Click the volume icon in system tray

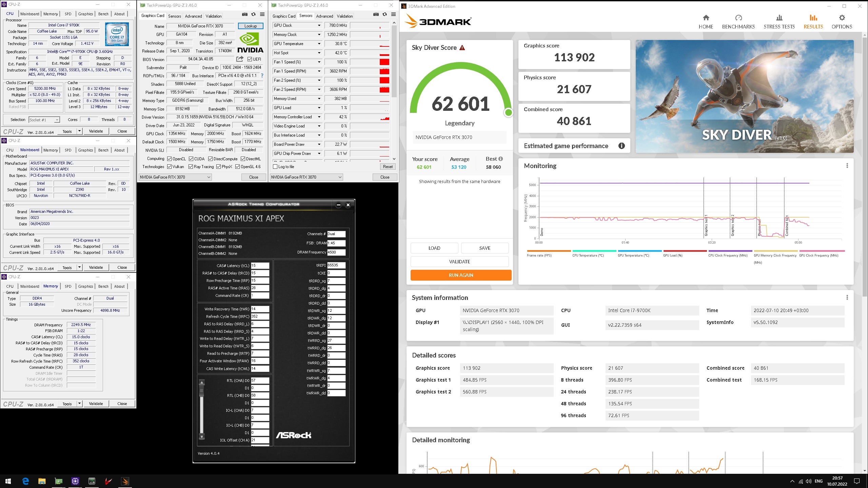808,481
